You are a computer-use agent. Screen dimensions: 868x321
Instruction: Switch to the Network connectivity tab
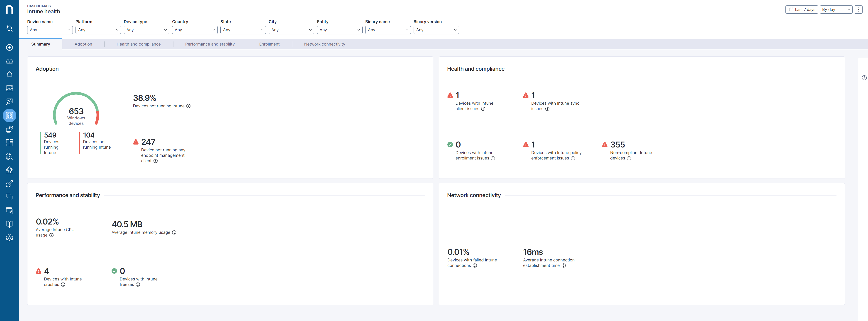tap(324, 44)
